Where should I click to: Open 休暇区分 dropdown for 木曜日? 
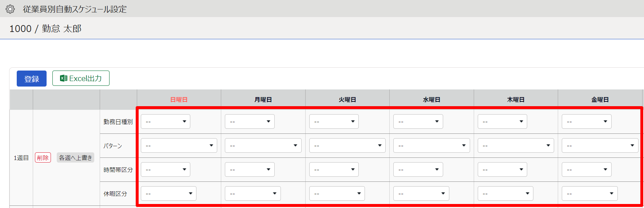click(505, 193)
